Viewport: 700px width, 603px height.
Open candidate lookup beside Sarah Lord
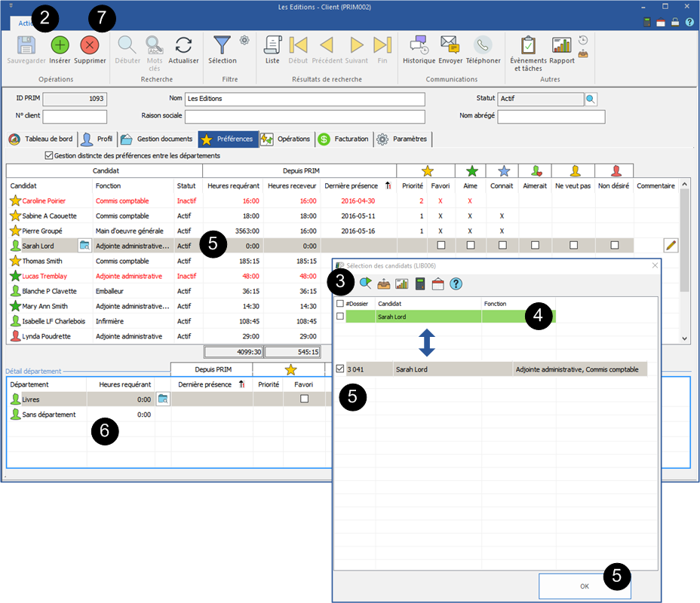pyautogui.click(x=84, y=245)
